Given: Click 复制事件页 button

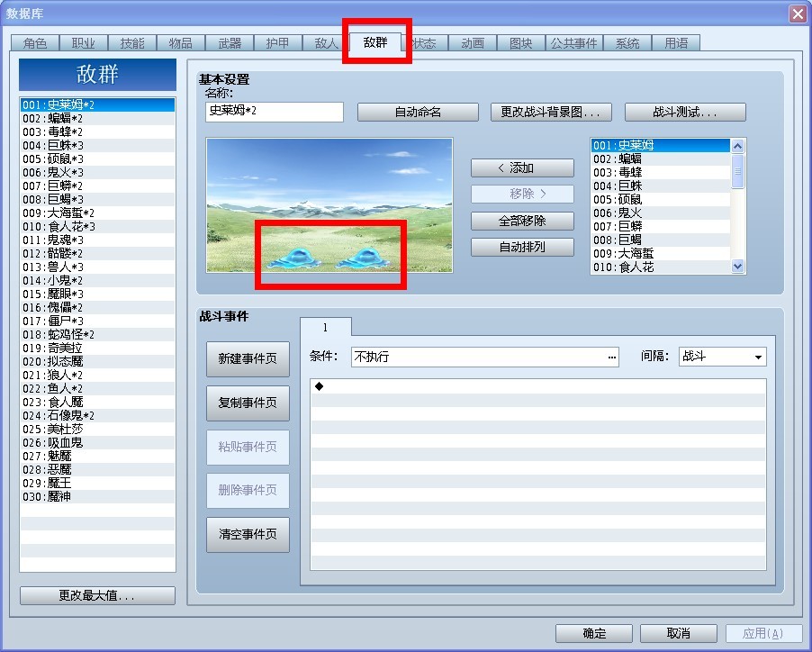Looking at the screenshot, I should pyautogui.click(x=248, y=403).
